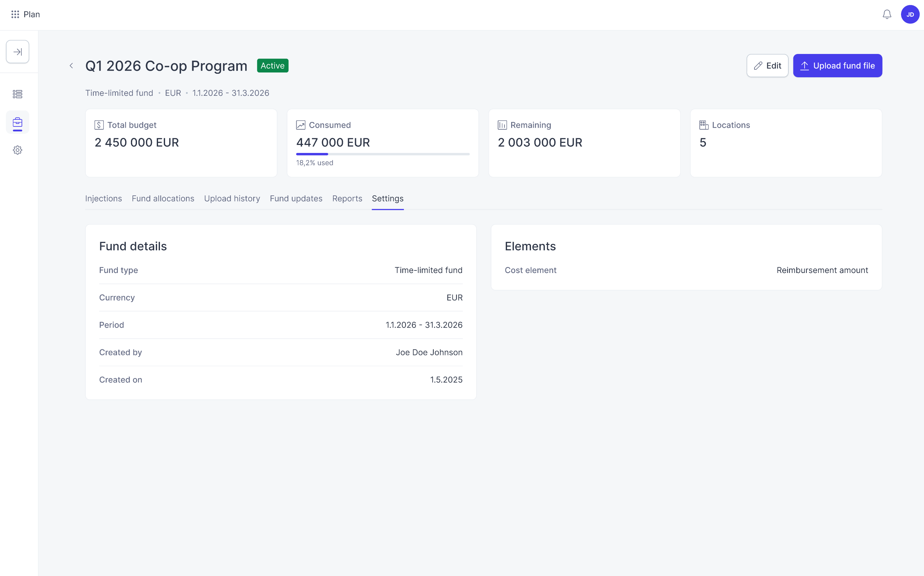Switch to Fund updates tab

pos(296,199)
